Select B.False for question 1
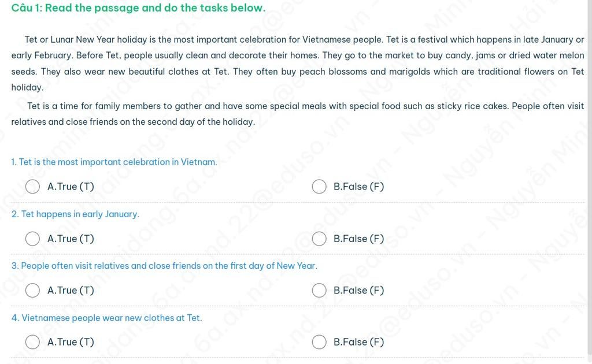Viewport: 592px width, 364px height. 319,187
